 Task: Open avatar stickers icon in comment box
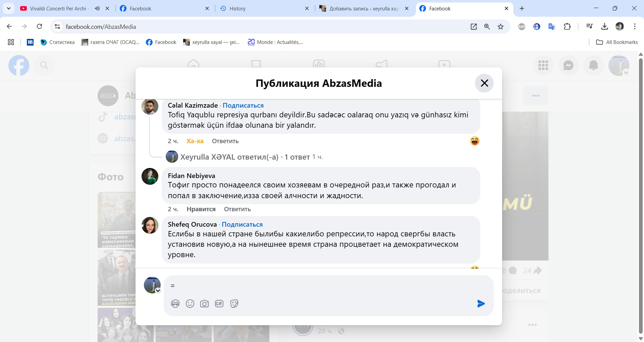point(175,304)
